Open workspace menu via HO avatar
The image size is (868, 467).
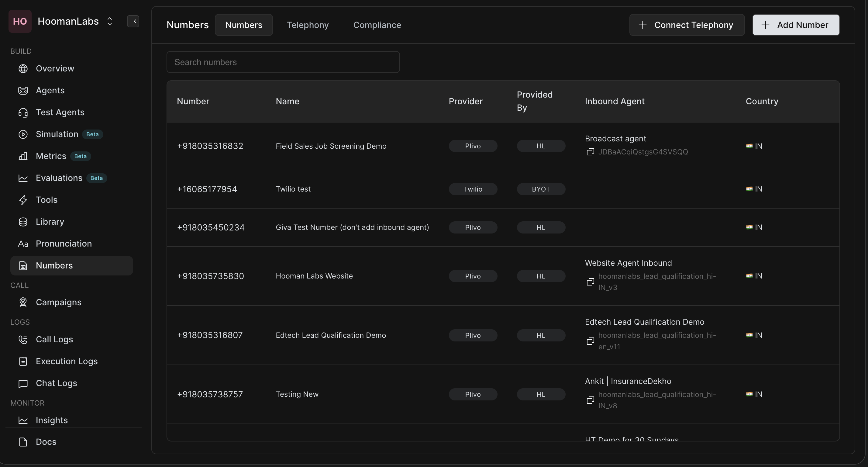[x=20, y=21]
